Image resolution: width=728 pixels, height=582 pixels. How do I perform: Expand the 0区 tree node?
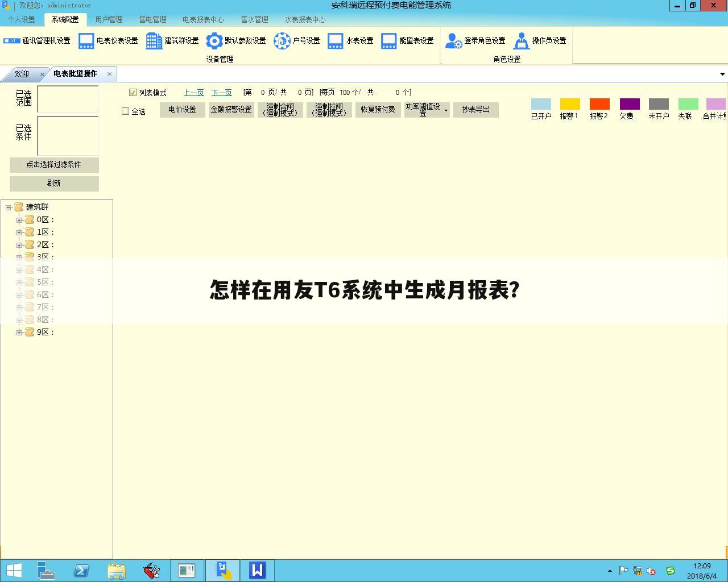click(x=19, y=220)
